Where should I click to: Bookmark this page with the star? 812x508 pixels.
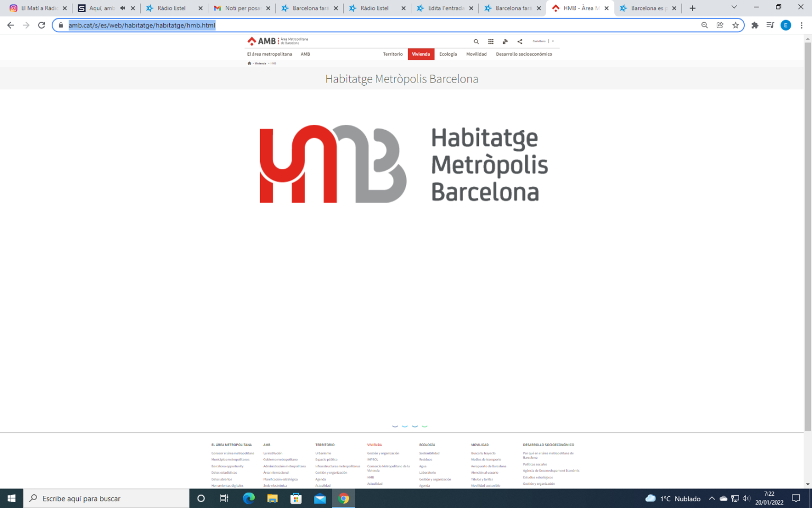(735, 25)
